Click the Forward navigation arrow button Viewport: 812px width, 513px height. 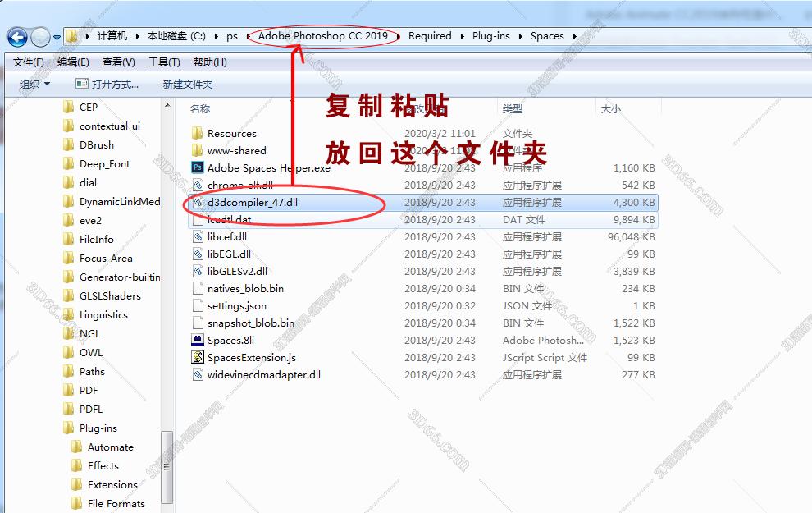[x=41, y=37]
